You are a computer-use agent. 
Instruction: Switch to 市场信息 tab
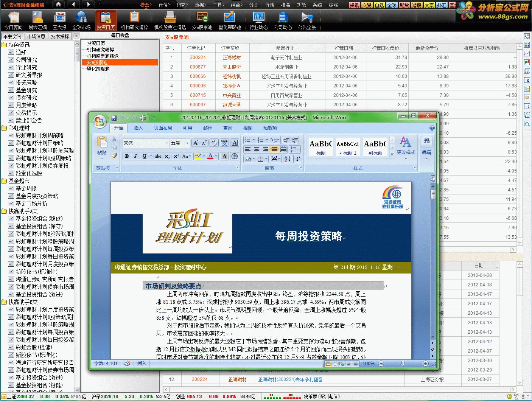[36, 36]
